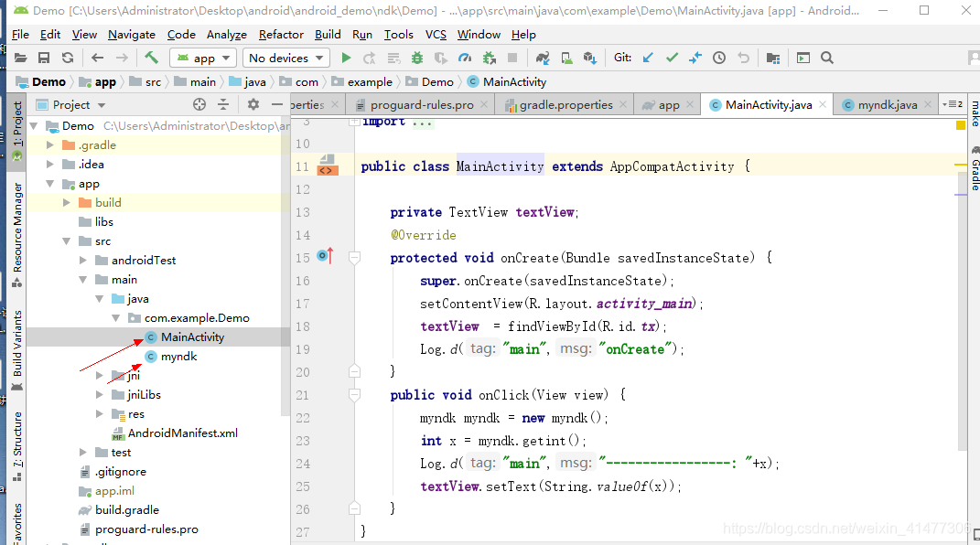Screen dimensions: 980x545
Task: Open No devices selector dropdown
Action: 286,58
